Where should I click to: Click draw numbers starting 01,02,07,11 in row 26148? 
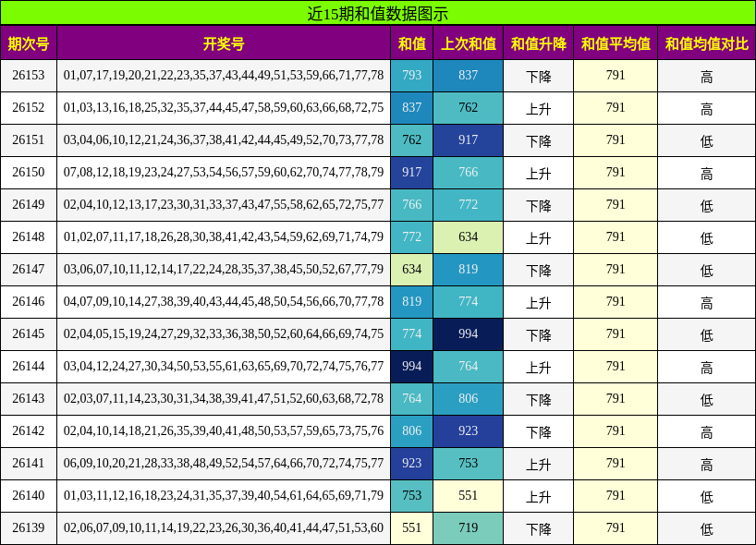(224, 236)
